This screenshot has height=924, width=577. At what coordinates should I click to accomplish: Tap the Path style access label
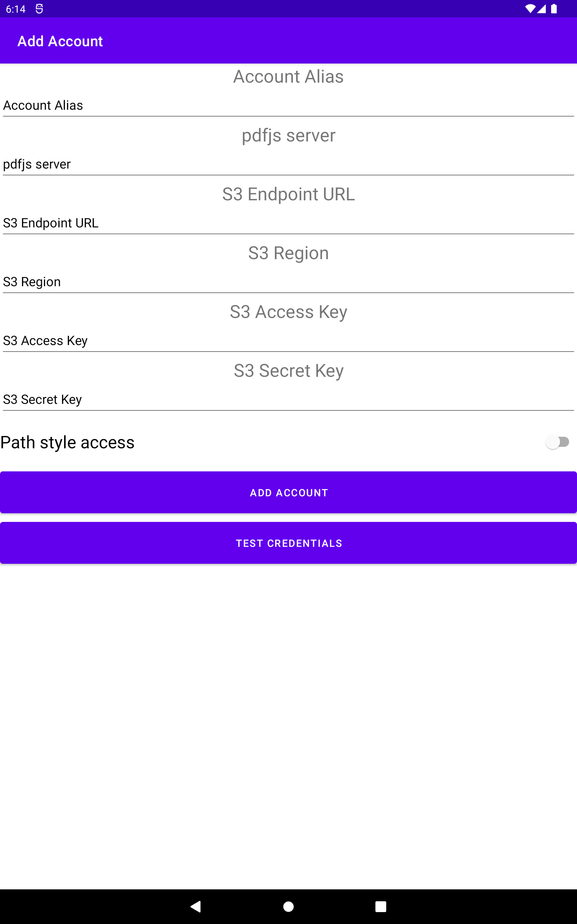(67, 443)
